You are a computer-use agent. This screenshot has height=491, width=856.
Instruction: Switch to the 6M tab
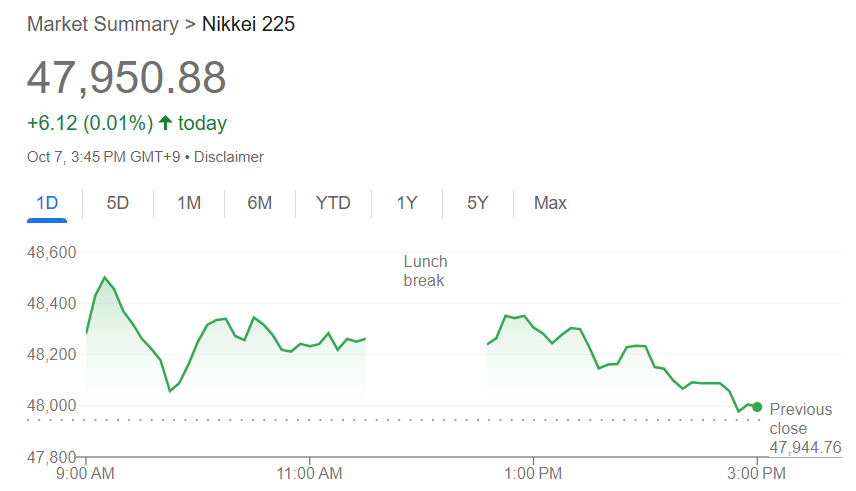[260, 203]
